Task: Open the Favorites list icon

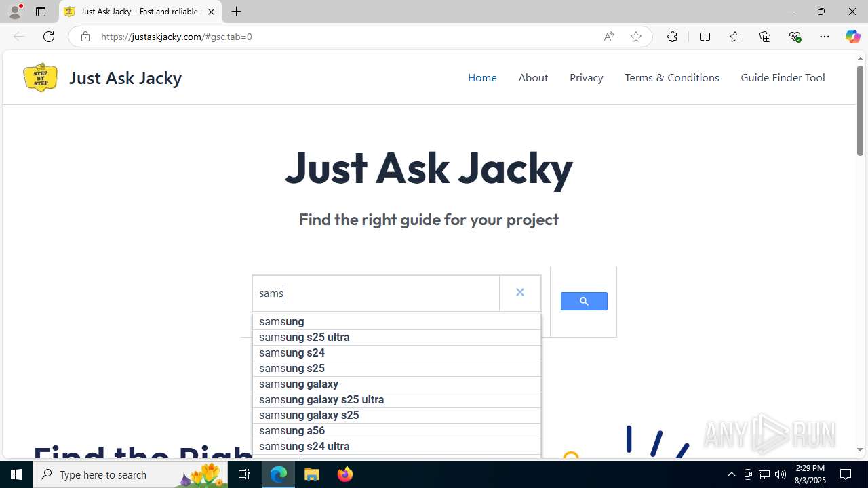Action: tap(735, 37)
